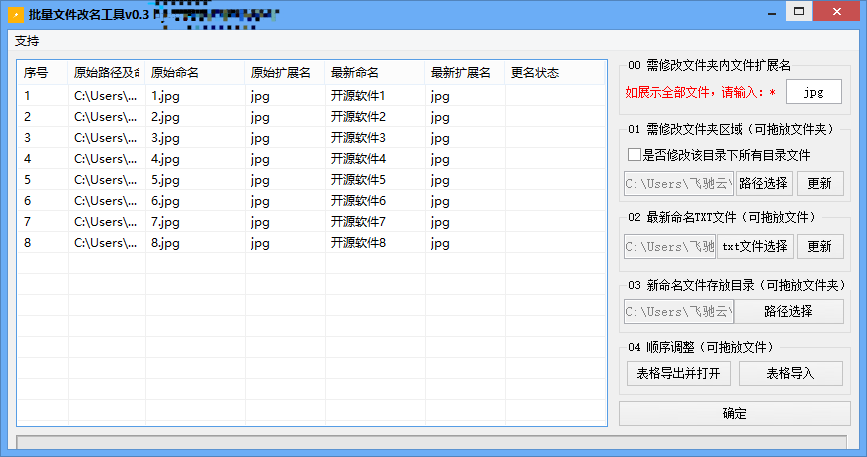
Task: Click the cell 开源软件1
Action: [375, 96]
